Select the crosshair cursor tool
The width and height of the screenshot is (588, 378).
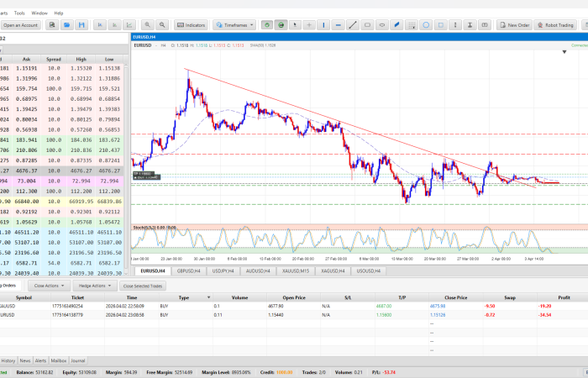click(x=308, y=25)
